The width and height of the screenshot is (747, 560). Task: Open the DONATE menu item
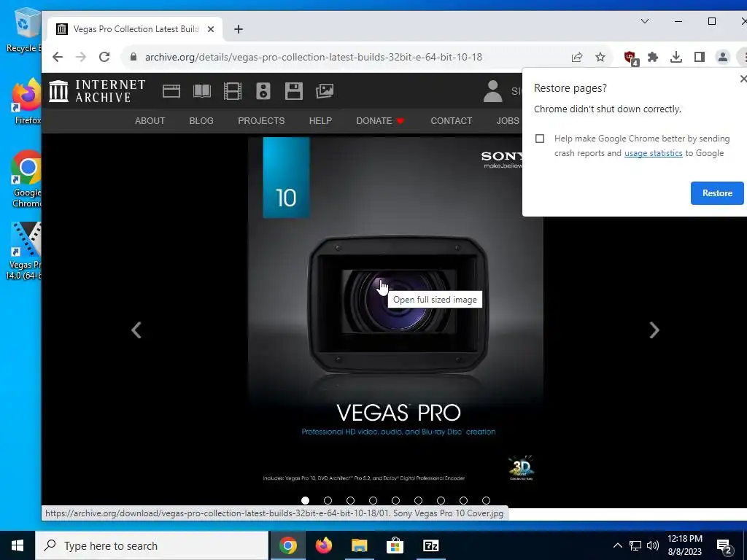379,121
